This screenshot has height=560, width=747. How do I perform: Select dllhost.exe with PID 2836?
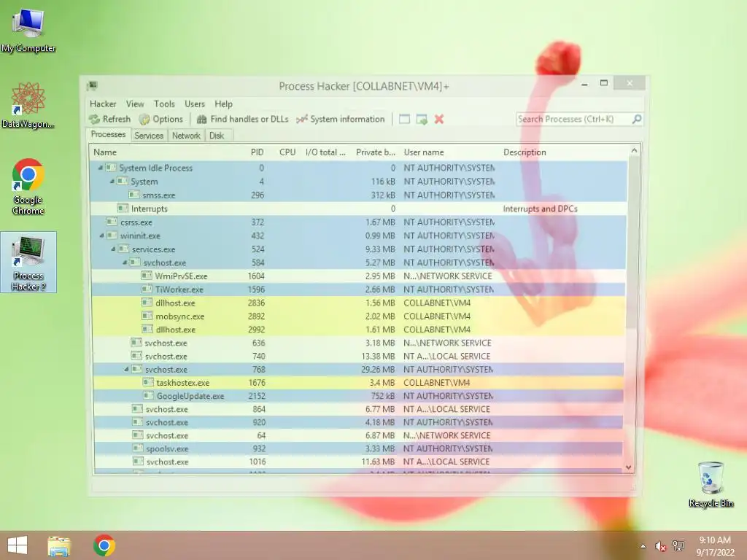click(358, 303)
